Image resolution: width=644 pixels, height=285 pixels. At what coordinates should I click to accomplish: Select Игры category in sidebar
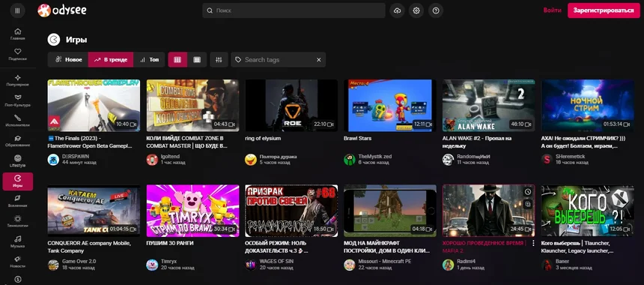tap(18, 181)
